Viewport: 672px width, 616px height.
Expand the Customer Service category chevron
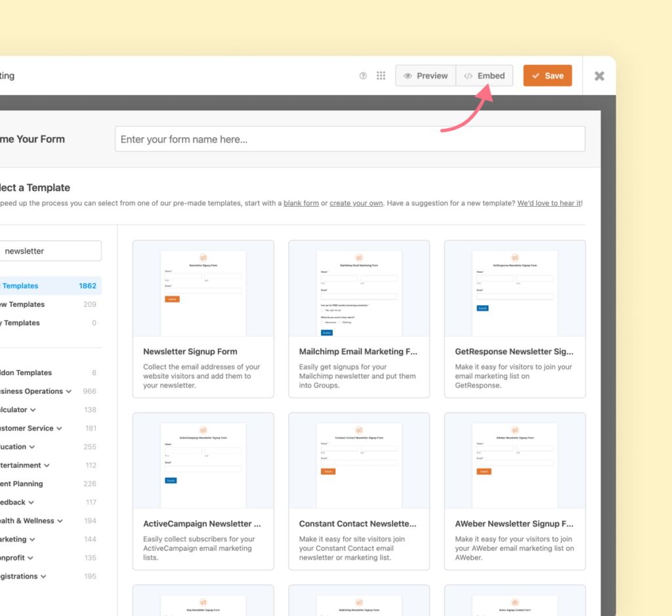click(59, 428)
